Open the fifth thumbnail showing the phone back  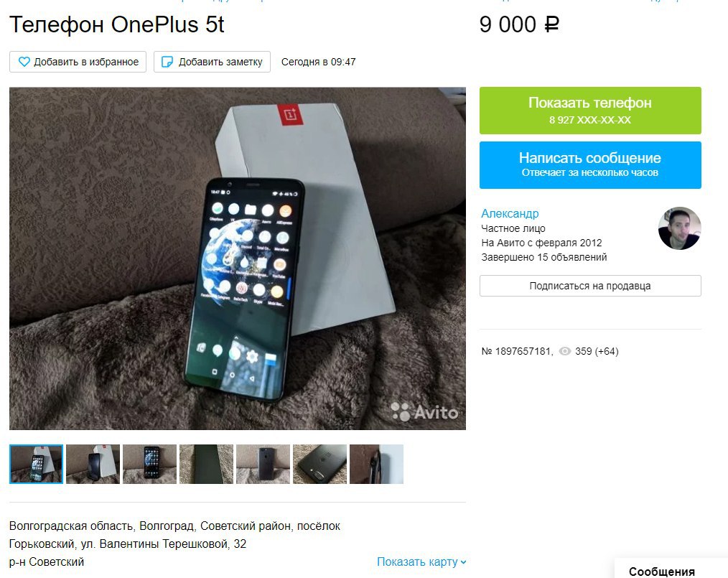263,465
